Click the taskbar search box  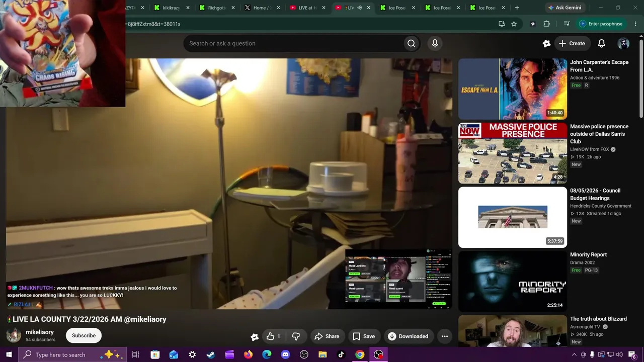(x=73, y=354)
